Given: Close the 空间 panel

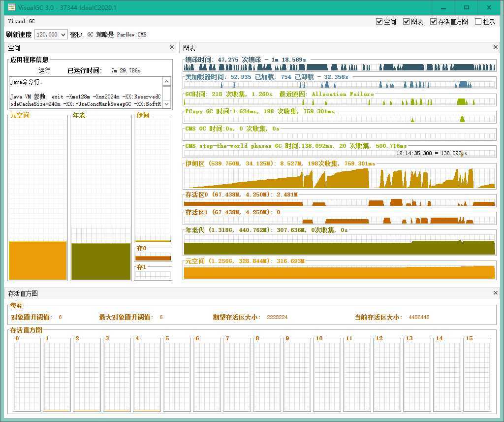Looking at the screenshot, I should point(172,47).
